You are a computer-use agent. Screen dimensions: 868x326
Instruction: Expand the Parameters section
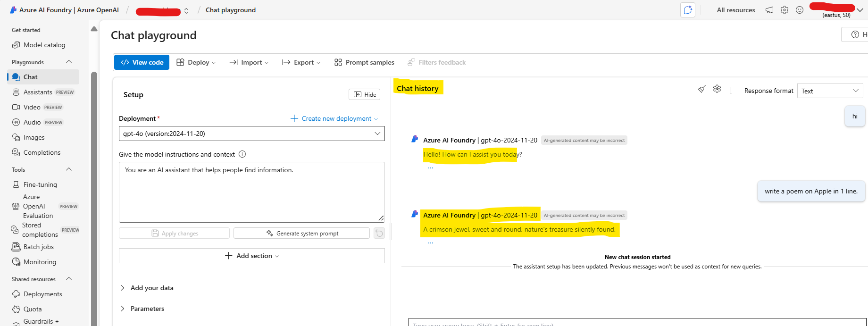pos(142,309)
